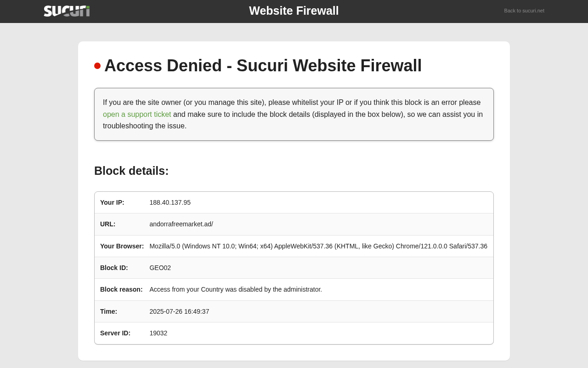
Task: Select the GEO02 block ID value
Action: click(x=160, y=268)
